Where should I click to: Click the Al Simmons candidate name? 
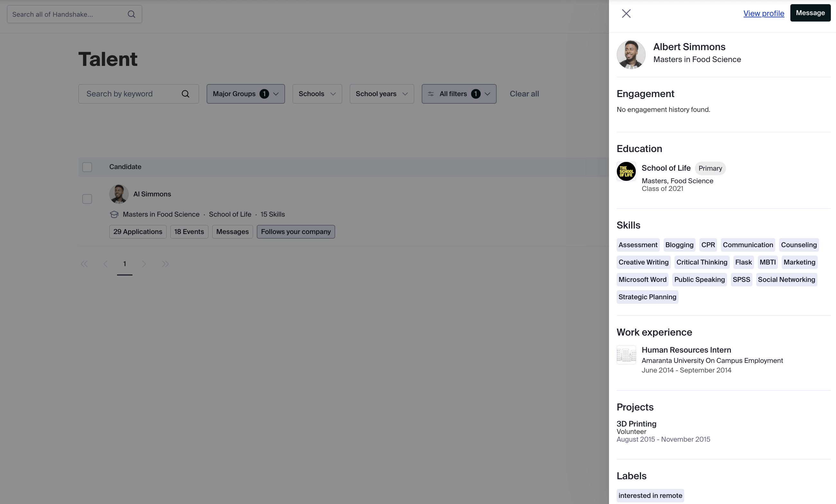[x=152, y=194]
